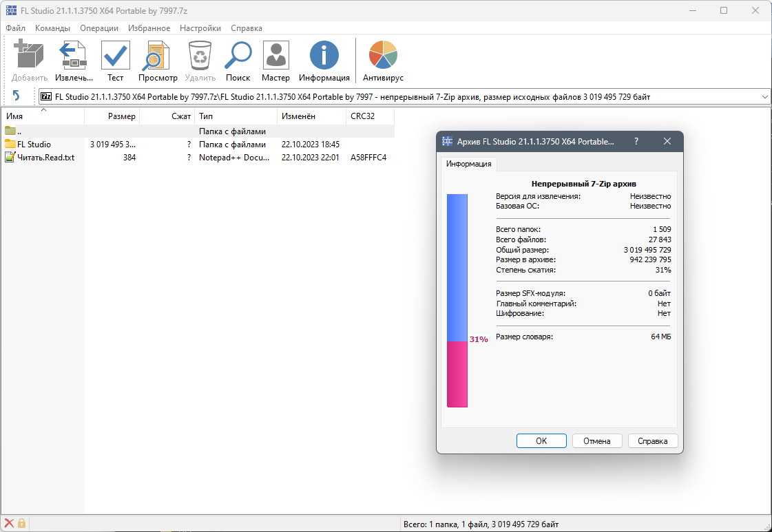
Task: Sort by the Сжат column header
Action: point(167,116)
